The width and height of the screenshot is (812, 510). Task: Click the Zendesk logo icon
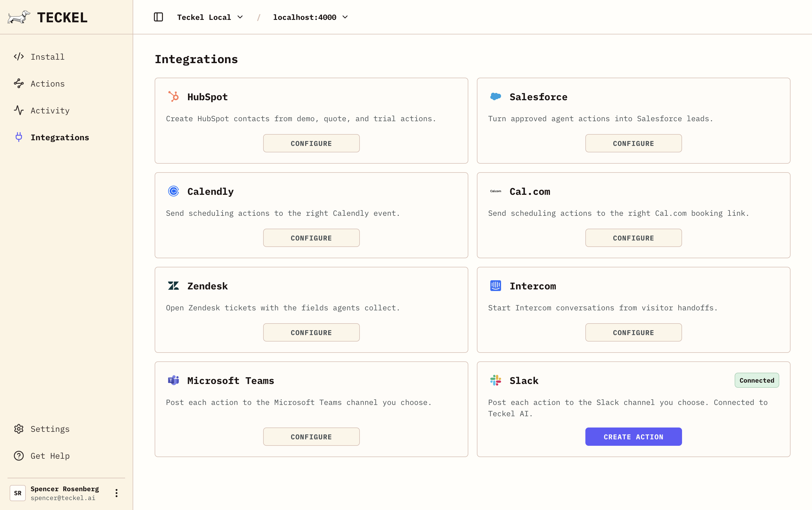(173, 286)
